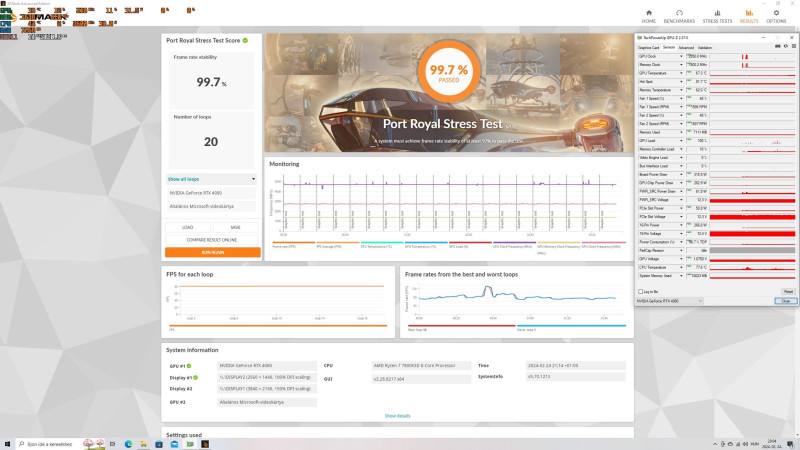Enable Log to file checkbox in GPU-Z
800x450 pixels.
(x=641, y=292)
